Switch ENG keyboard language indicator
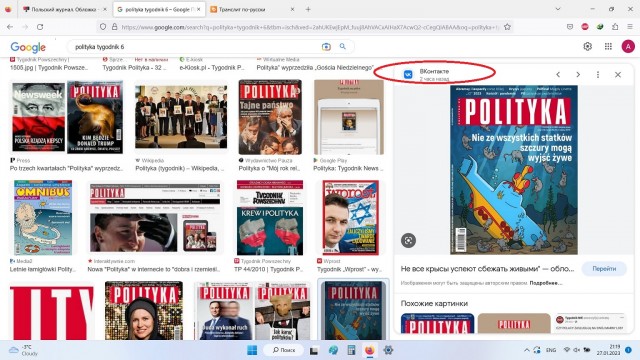This screenshot has width=640, height=360. point(551,350)
